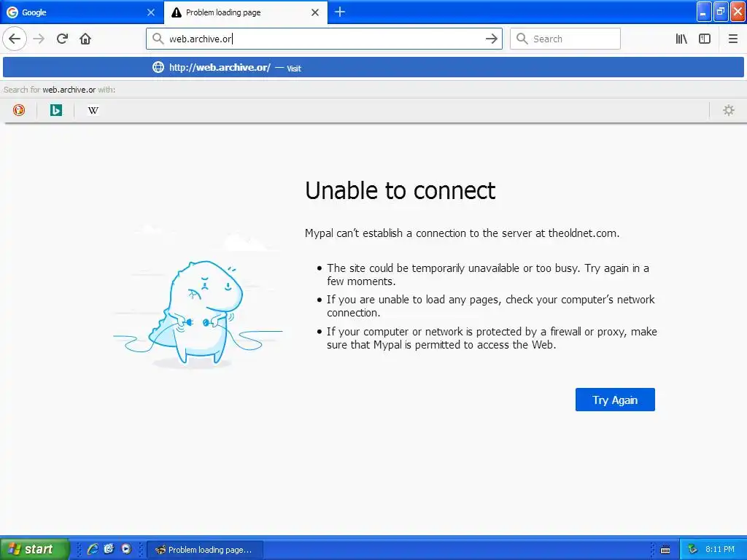Reload the current page
Image resolution: width=747 pixels, height=560 pixels.
(63, 39)
